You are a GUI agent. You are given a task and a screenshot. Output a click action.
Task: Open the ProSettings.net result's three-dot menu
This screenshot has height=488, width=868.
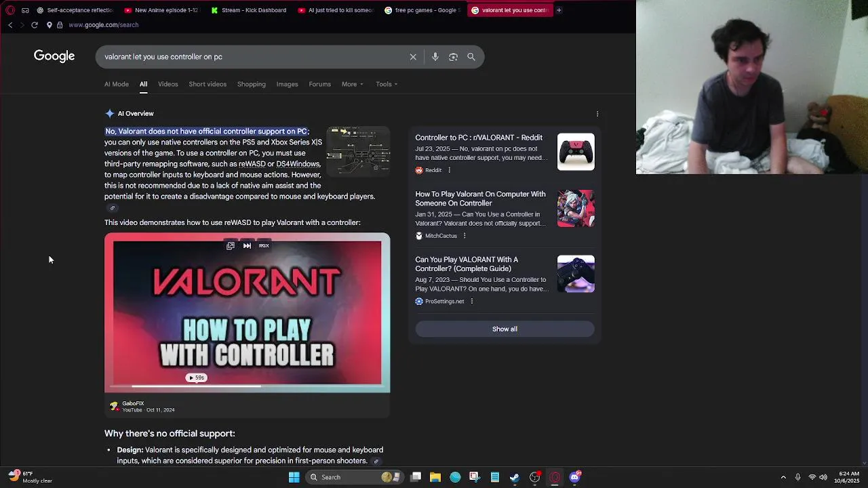tap(471, 302)
